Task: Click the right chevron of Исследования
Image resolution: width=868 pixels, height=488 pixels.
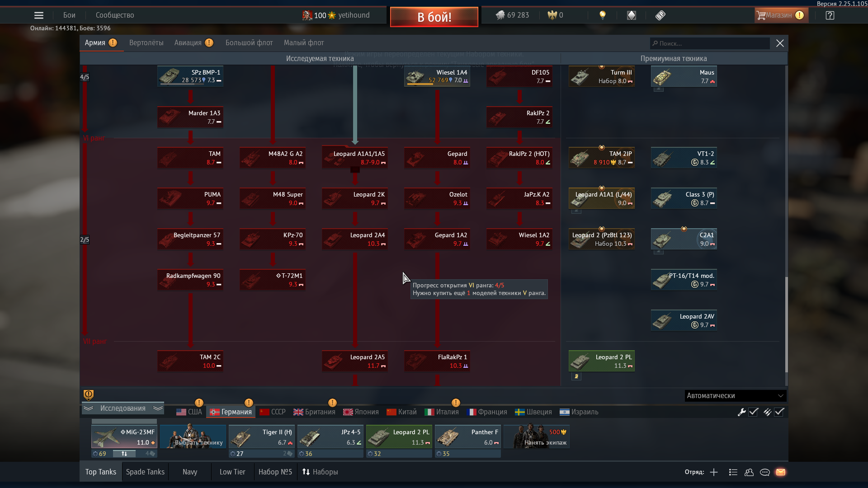Action: (x=158, y=408)
